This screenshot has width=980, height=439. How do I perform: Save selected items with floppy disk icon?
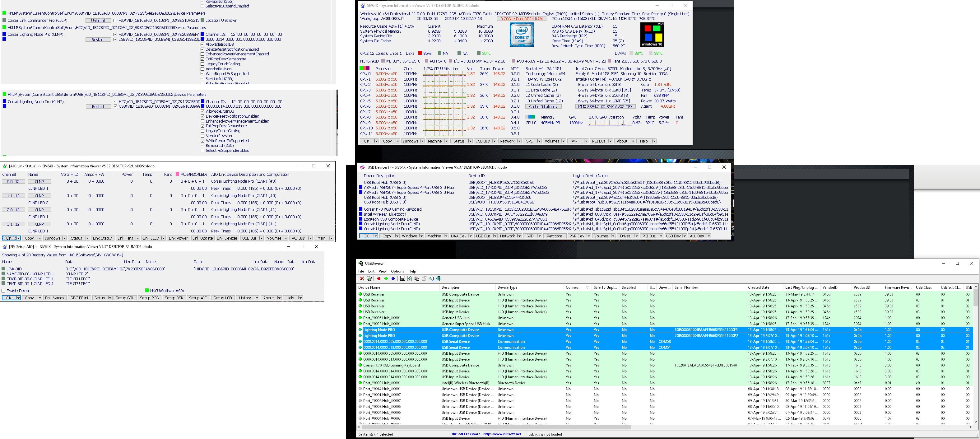pos(402,278)
